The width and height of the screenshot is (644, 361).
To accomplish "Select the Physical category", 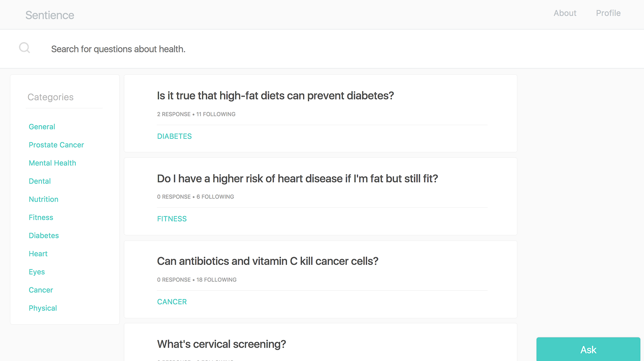I will [43, 308].
